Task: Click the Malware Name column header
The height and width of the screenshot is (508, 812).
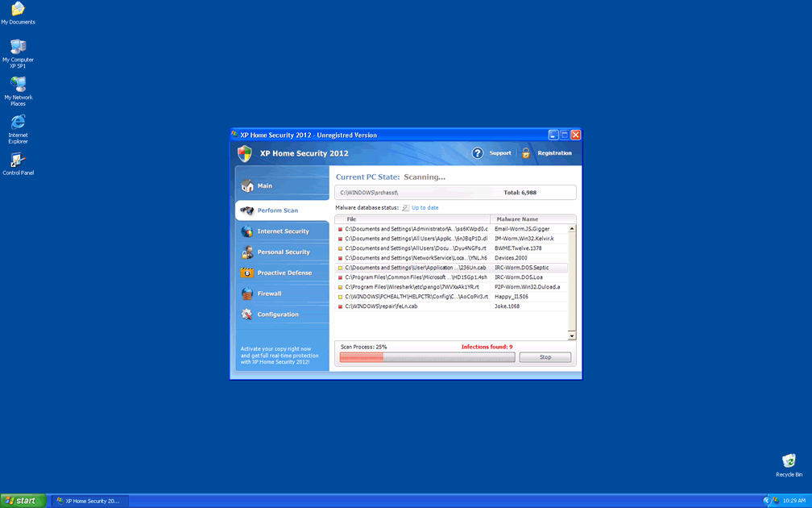Action: (517, 219)
